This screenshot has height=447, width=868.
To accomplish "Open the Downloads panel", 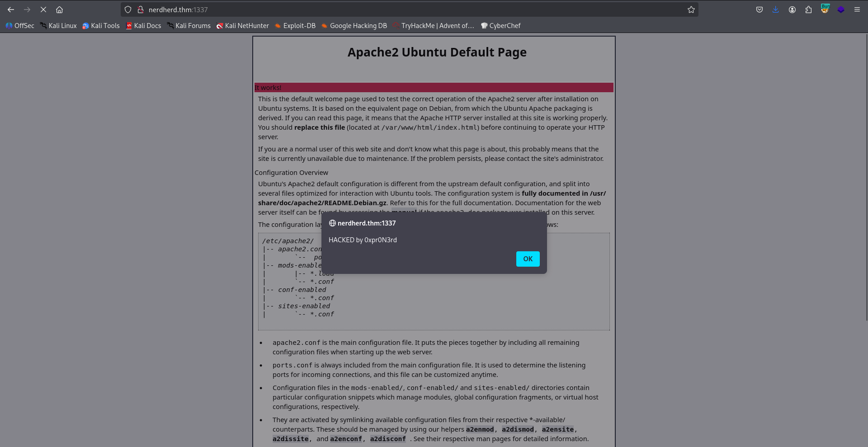I will [x=776, y=9].
